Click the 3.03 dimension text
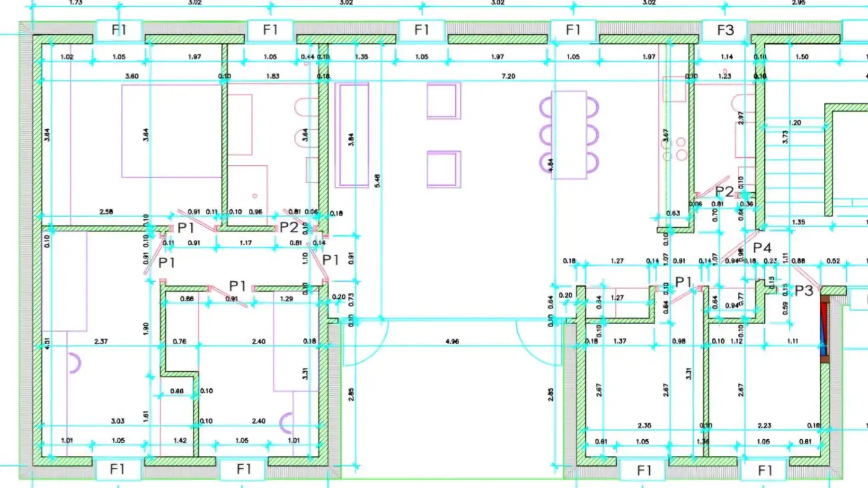The image size is (868, 488). click(x=117, y=421)
